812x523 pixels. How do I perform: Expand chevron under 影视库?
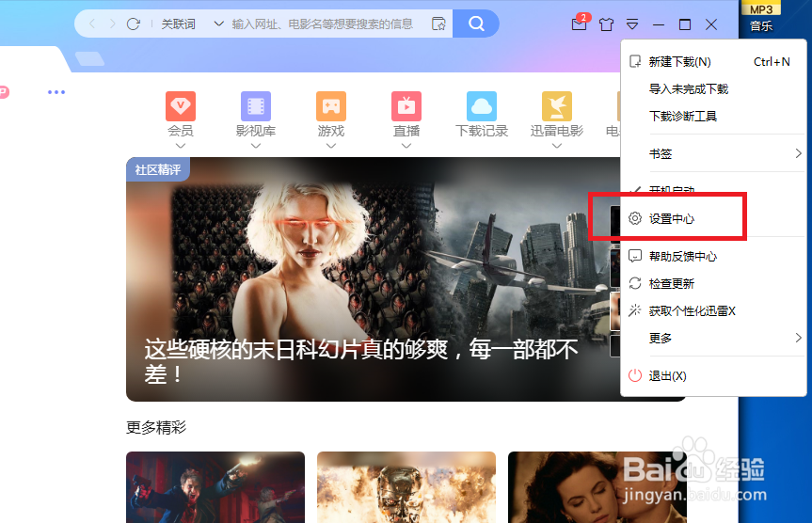pos(256,146)
